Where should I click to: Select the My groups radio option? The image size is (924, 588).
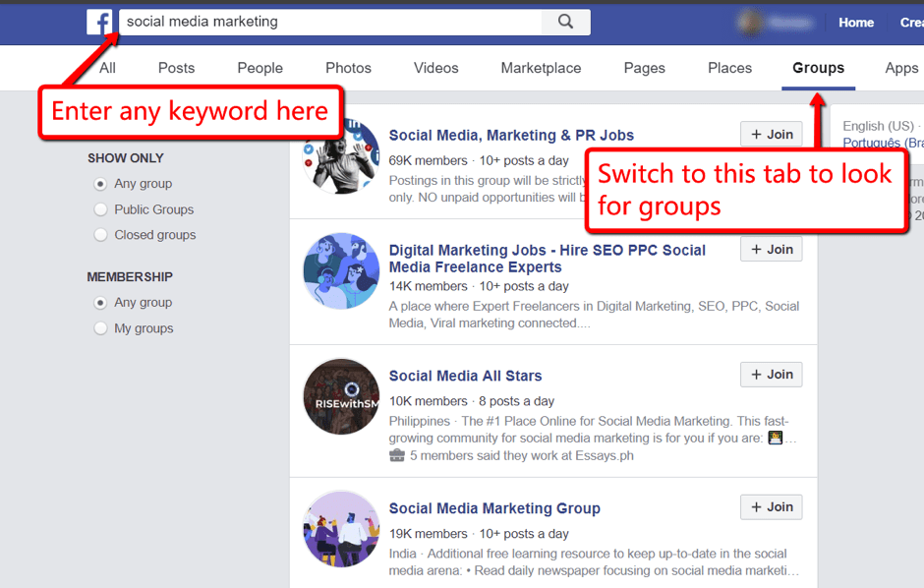click(101, 328)
